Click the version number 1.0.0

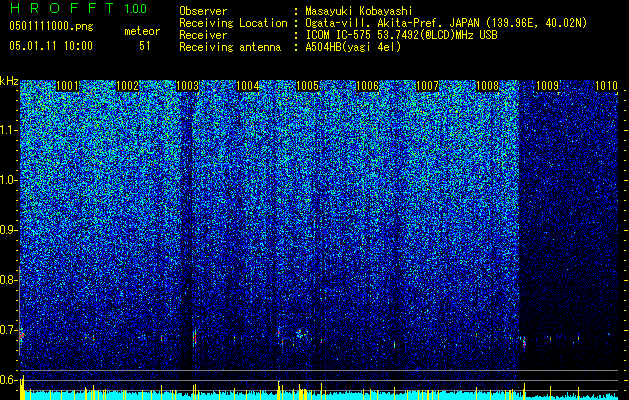pyautogui.click(x=136, y=8)
